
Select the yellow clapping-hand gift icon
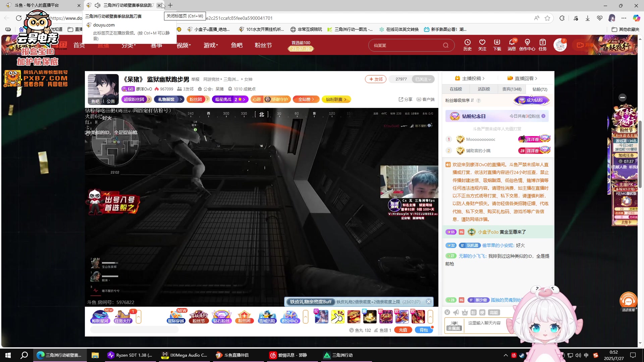(337, 317)
